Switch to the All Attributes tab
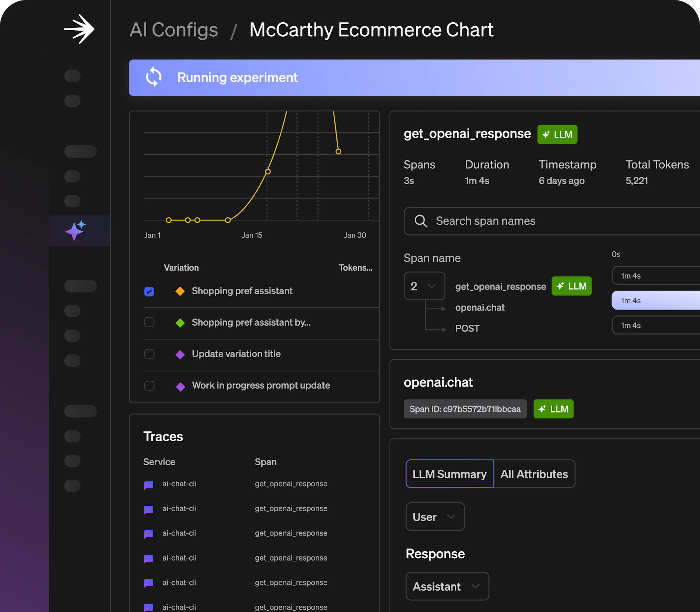This screenshot has height=612, width=700. pyautogui.click(x=534, y=474)
